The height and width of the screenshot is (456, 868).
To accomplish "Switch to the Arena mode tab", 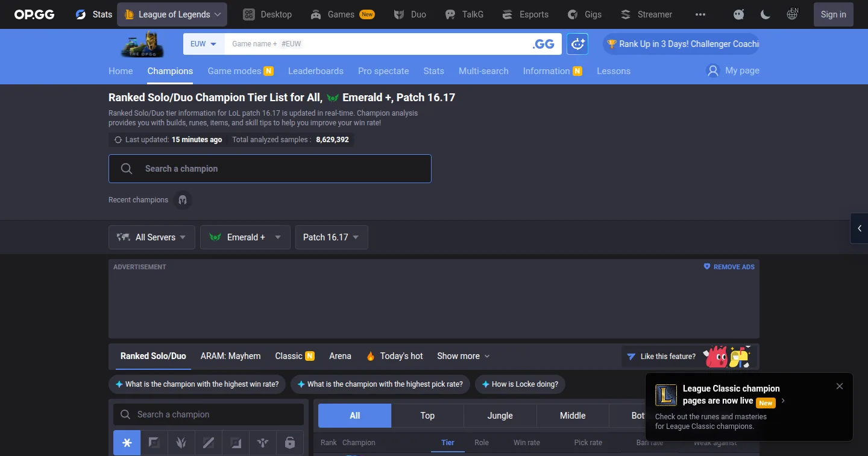I will coord(340,356).
